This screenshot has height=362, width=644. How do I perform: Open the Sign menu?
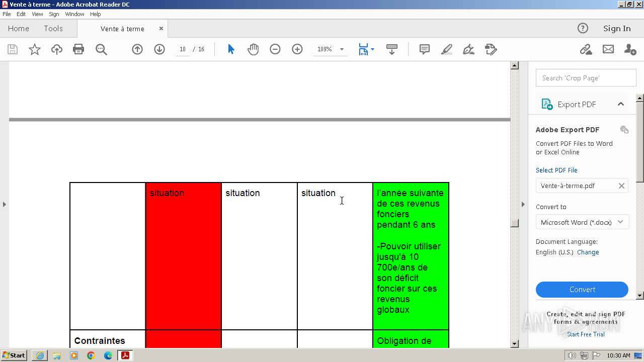pyautogui.click(x=54, y=14)
